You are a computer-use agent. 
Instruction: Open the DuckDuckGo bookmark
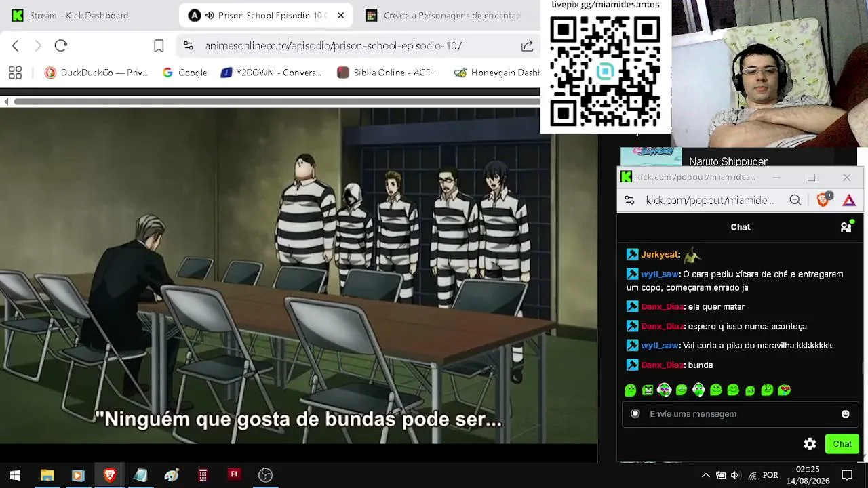pyautogui.click(x=96, y=73)
